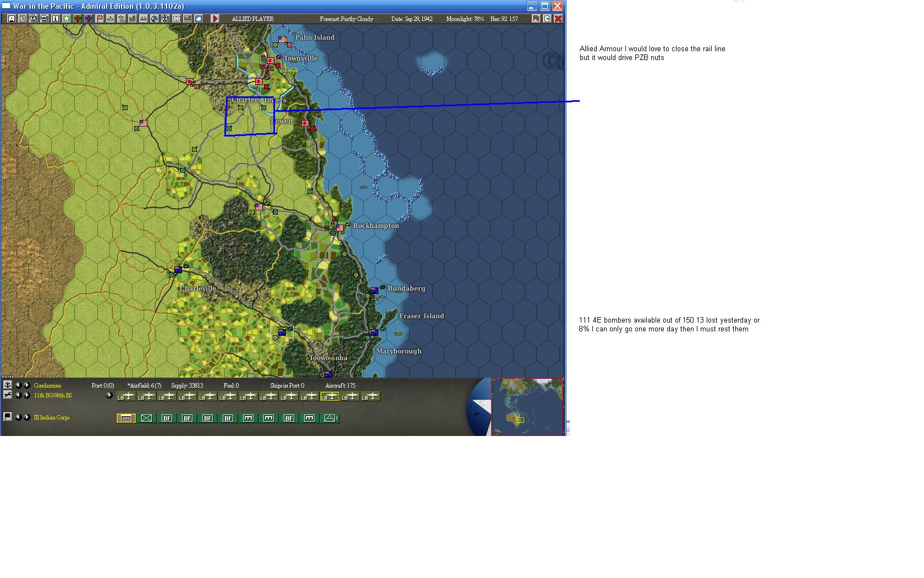Image resolution: width=924 pixels, height=578 pixels.
Task: Select previous land unit arrow
Action: point(18,417)
